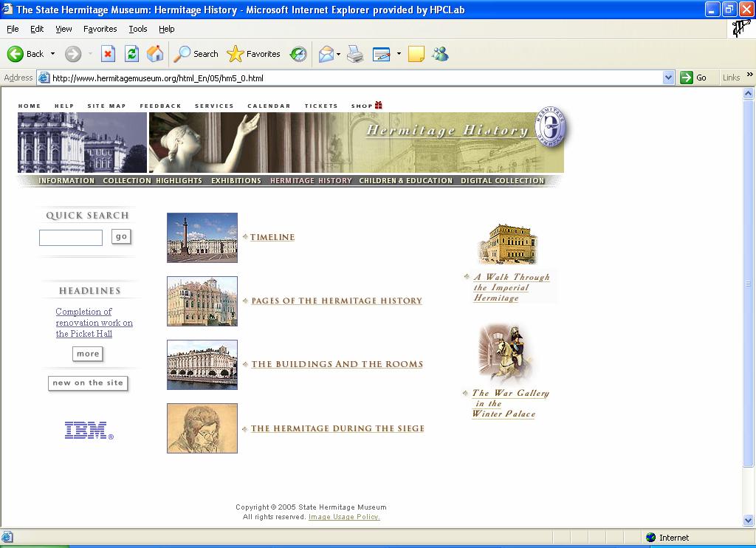
Task: Open Forward button history dropdown arrow
Action: pos(90,54)
